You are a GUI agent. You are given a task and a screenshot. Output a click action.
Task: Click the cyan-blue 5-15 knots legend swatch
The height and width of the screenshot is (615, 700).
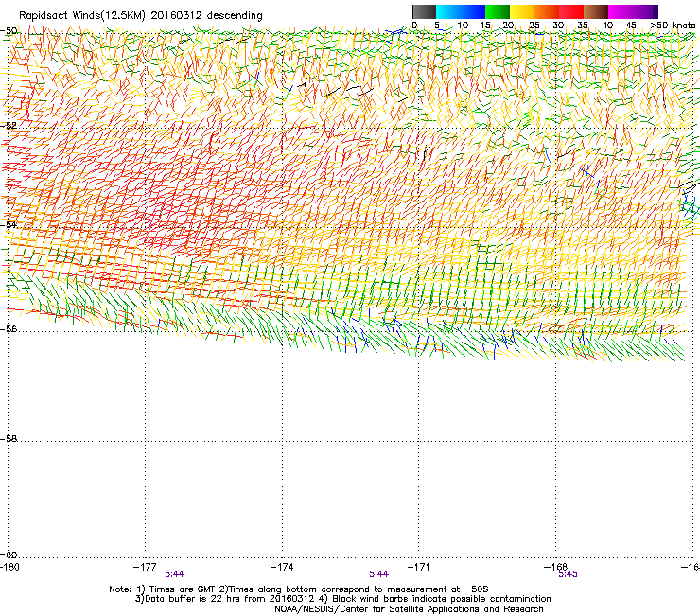(461, 11)
